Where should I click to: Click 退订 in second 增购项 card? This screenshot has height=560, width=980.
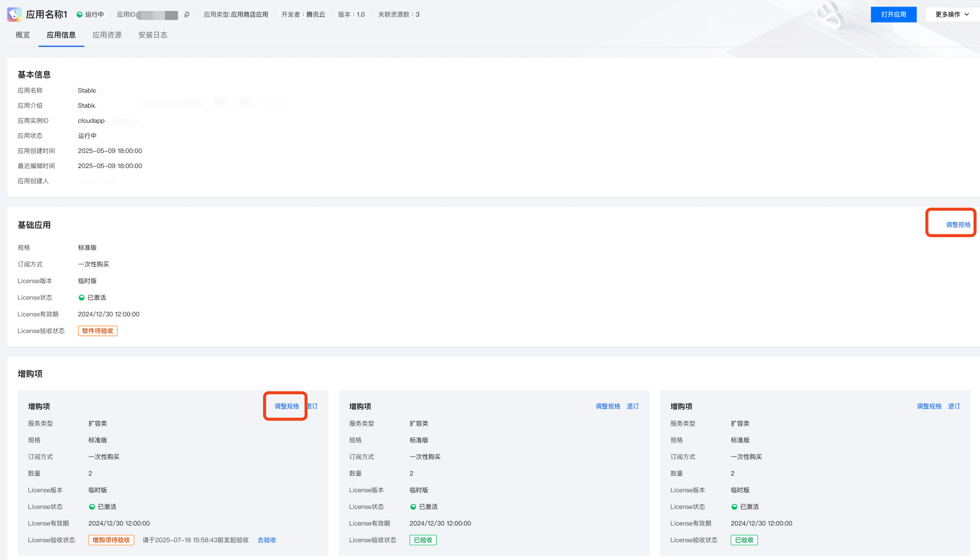(632, 406)
